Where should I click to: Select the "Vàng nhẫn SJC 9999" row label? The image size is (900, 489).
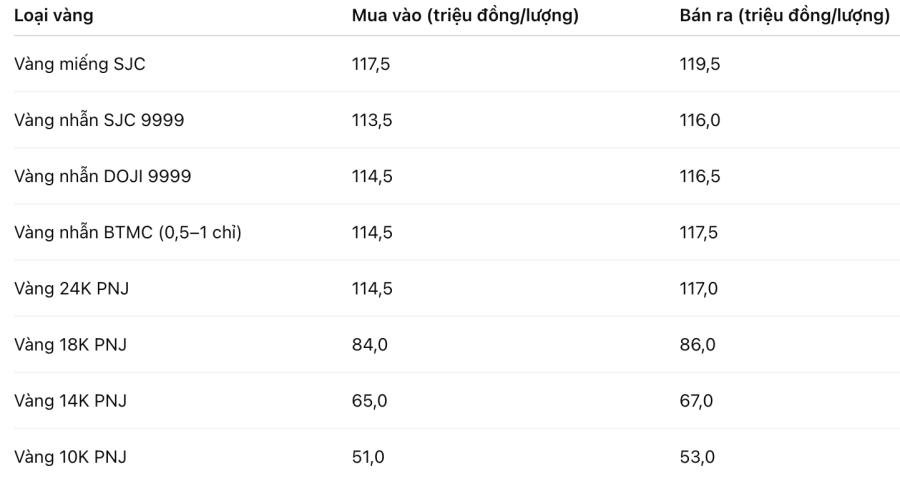pos(99,120)
